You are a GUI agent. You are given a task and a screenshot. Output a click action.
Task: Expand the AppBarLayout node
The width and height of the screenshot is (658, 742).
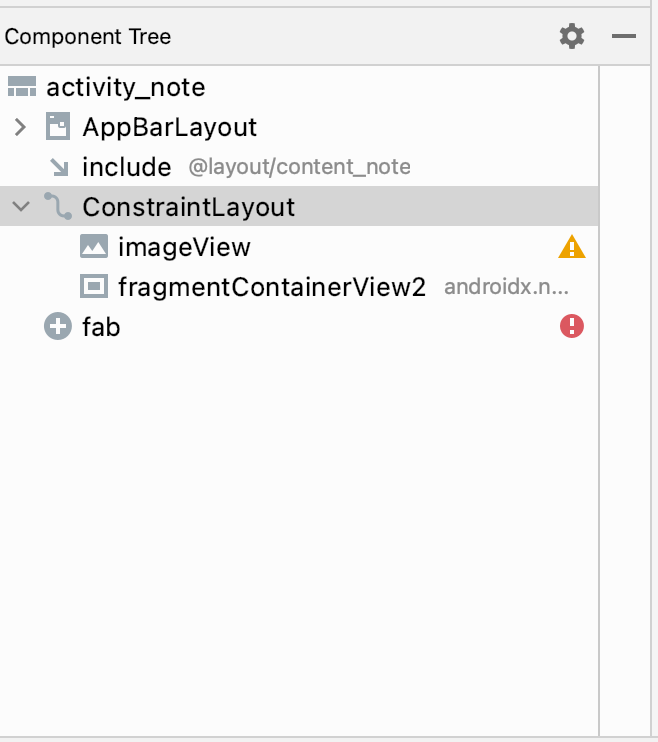(20, 127)
